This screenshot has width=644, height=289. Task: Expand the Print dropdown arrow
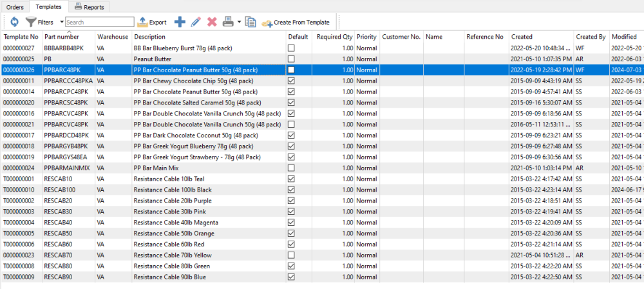[x=239, y=22]
